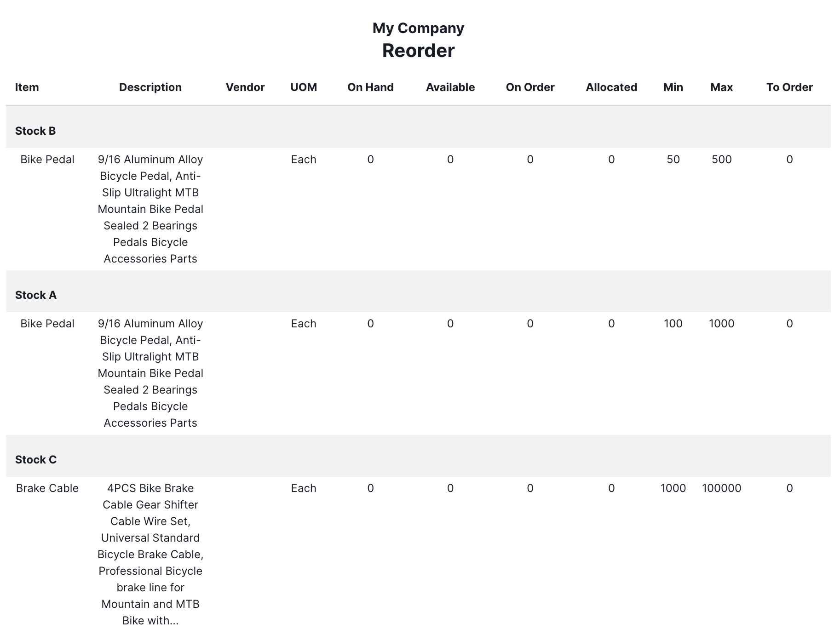The height and width of the screenshot is (629, 840).
Task: Click the Description column header
Action: 150,87
